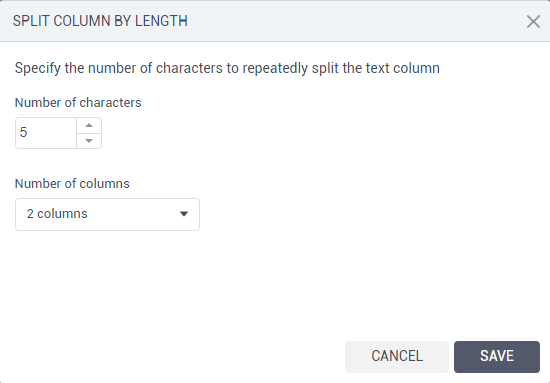Click the dialog's gray header bar
The height and width of the screenshot is (383, 550).
275,21
